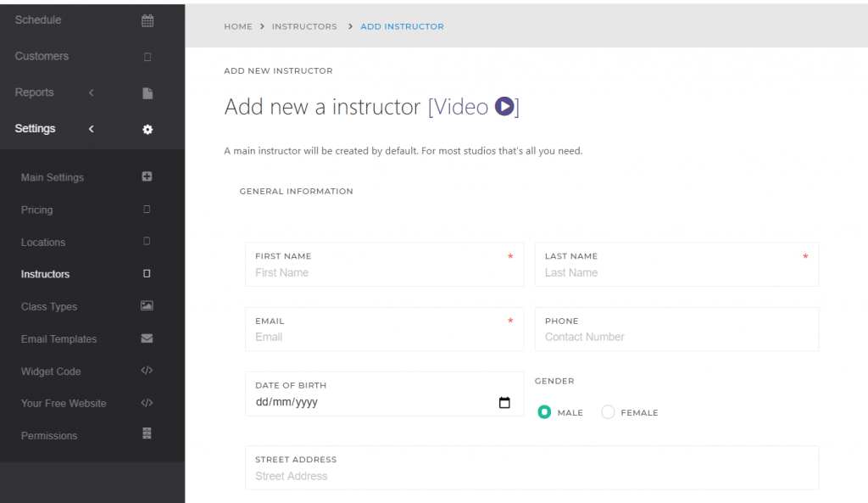Click the Reports document icon
This screenshot has width=868, height=503.
147,92
